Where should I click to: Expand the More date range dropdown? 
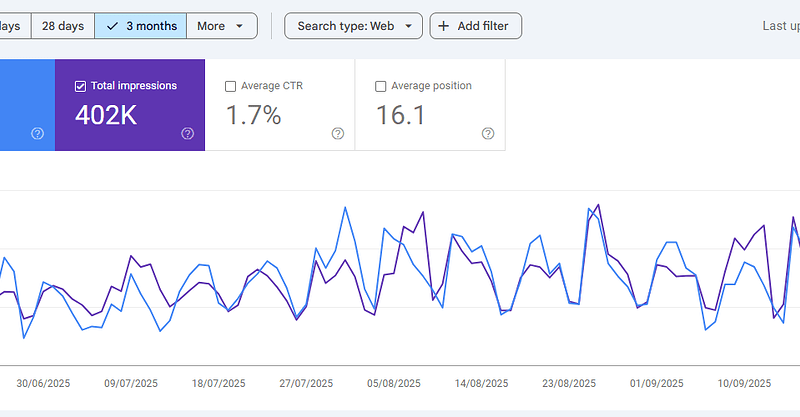coord(220,26)
